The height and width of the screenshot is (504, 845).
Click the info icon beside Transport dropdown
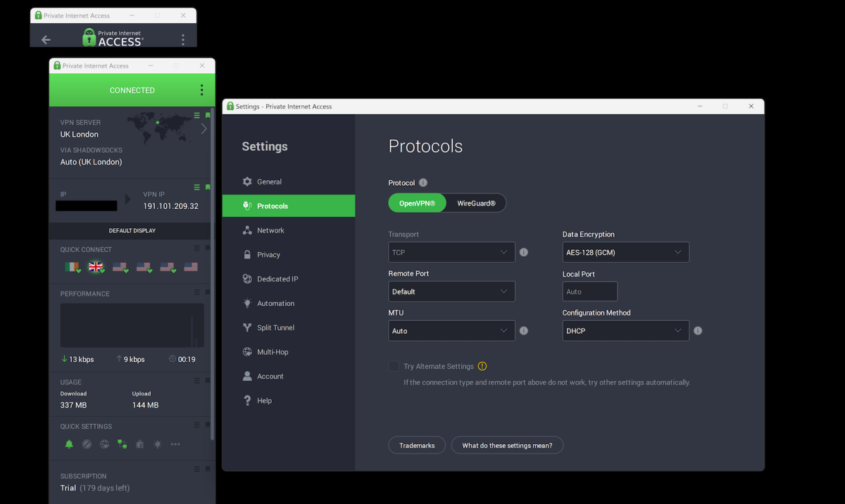524,252
